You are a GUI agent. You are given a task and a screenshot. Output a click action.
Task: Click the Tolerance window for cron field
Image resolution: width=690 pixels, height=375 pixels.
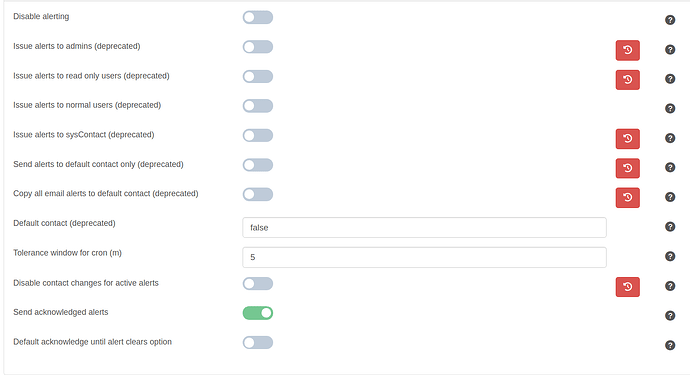pyautogui.click(x=424, y=257)
